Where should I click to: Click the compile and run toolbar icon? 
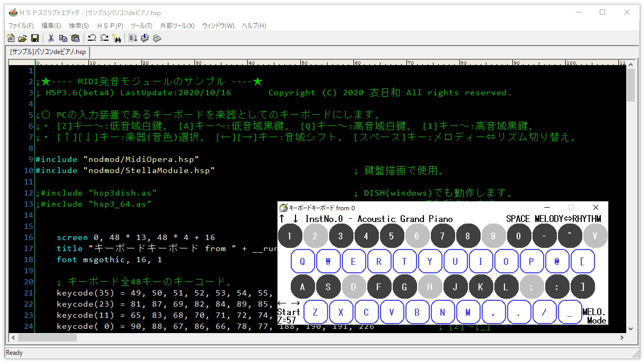[x=133, y=38]
